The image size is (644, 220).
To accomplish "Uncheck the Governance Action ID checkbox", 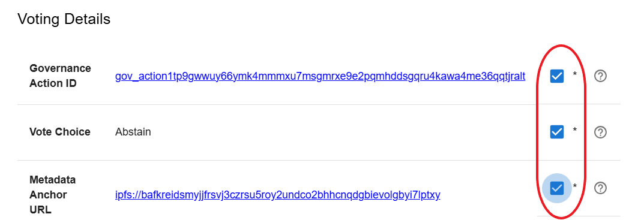I will pyautogui.click(x=556, y=76).
